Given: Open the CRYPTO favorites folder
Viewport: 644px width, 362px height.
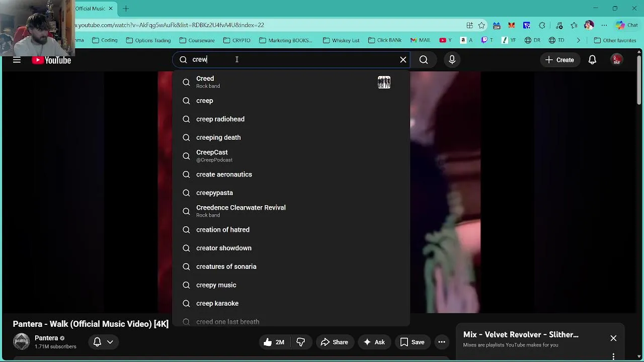Looking at the screenshot, I should (x=237, y=40).
